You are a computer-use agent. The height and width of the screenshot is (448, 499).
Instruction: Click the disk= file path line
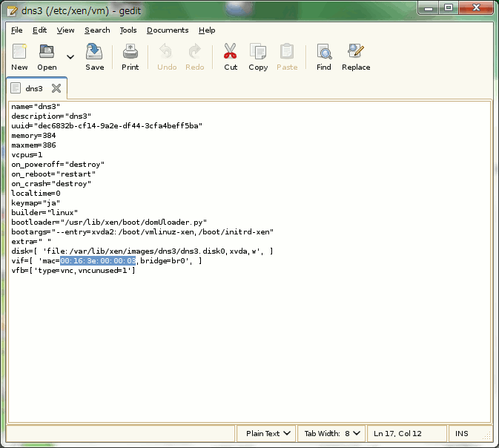click(142, 251)
